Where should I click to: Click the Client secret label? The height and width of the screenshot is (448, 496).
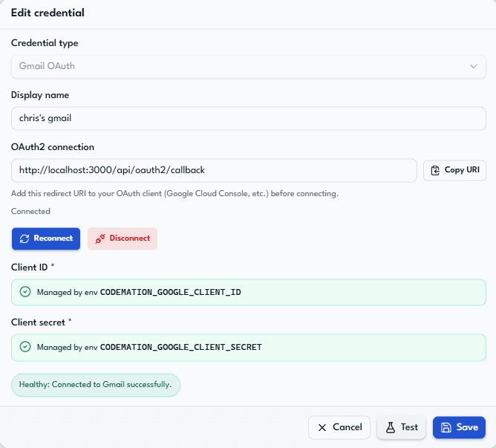(x=41, y=322)
